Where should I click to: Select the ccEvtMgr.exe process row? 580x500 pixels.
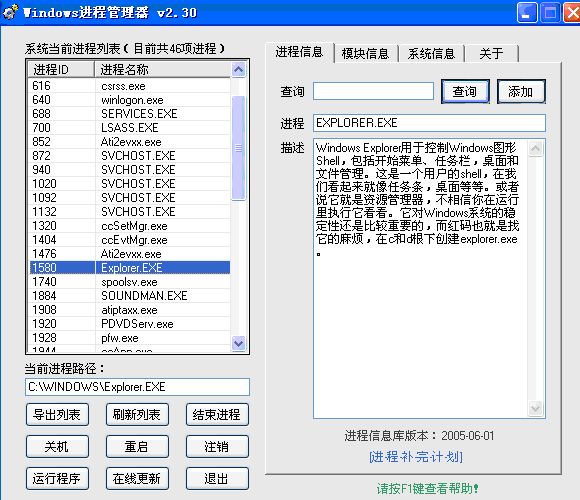point(129,240)
